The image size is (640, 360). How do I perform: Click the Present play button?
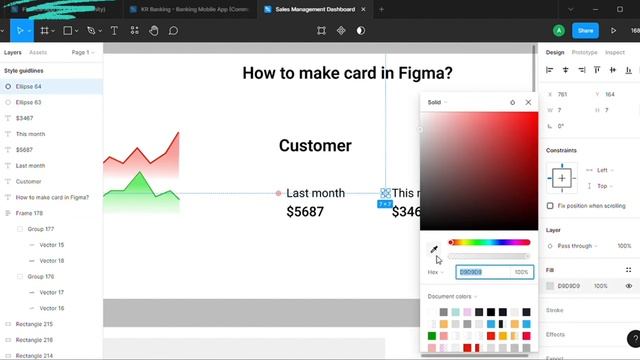pyautogui.click(x=613, y=31)
